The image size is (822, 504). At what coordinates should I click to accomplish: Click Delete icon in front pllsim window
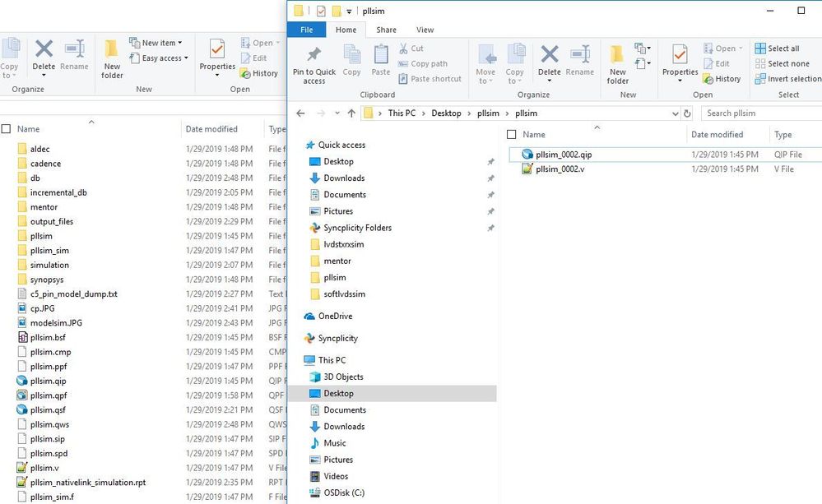(x=550, y=54)
